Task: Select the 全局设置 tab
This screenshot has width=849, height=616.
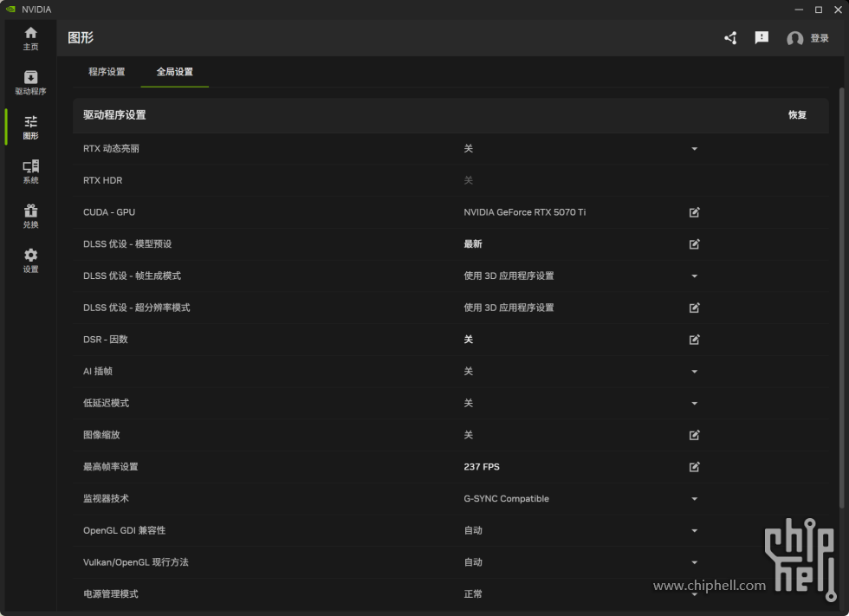Action: [x=174, y=72]
